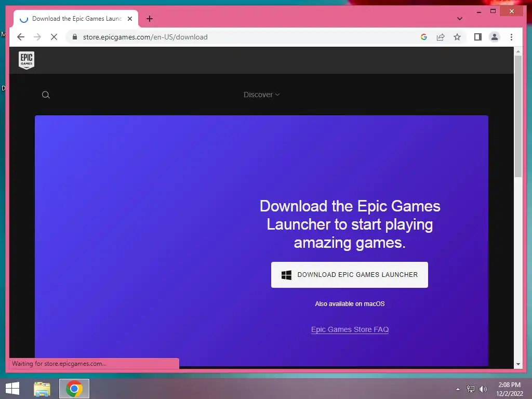Bookmark this tab with star icon
This screenshot has height=399, width=532.
click(x=457, y=37)
